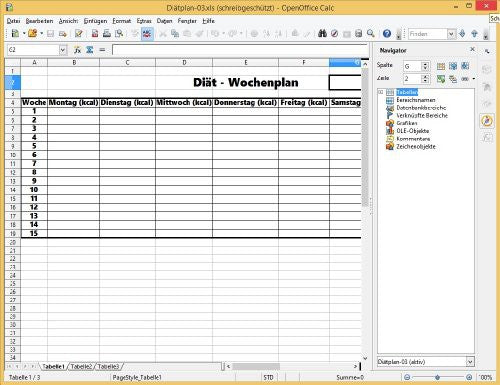Image resolution: width=500 pixels, height=385 pixels.
Task: Click the Sum sigma icon
Action: [90, 50]
